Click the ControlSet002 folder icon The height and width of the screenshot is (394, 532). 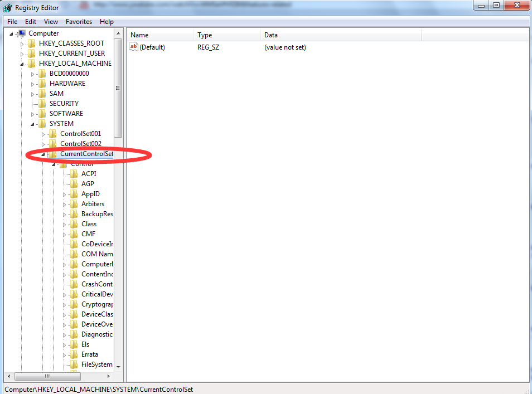[x=52, y=144]
